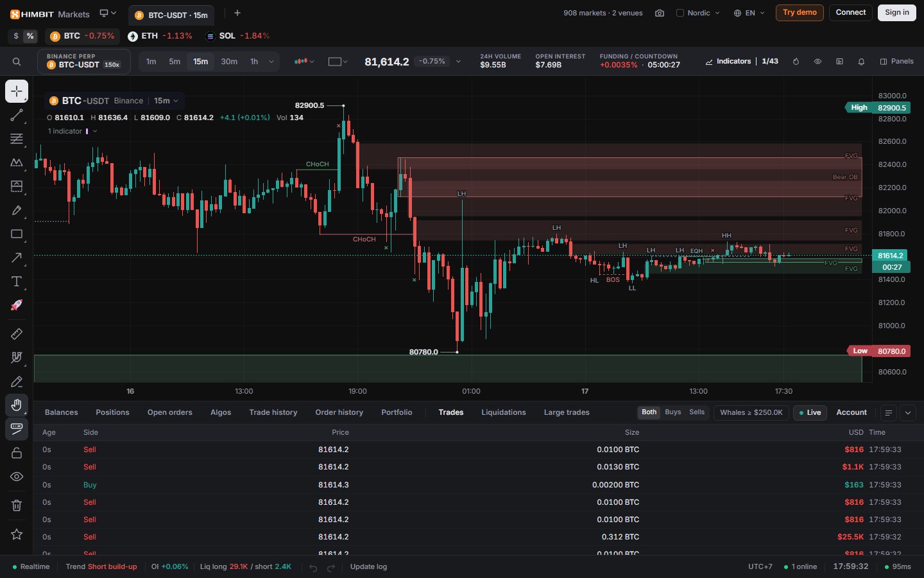The image size is (924, 578).
Task: Click the flame heatmap icon
Action: [x=796, y=62]
